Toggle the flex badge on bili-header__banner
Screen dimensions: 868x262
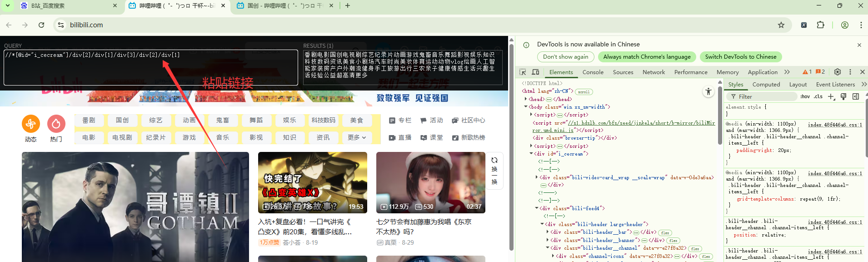(673, 241)
